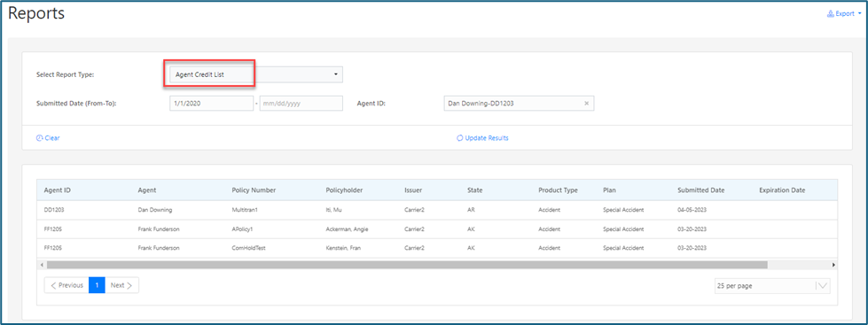
Task: Click the mm/dd/yyyy end date field
Action: pyautogui.click(x=301, y=104)
